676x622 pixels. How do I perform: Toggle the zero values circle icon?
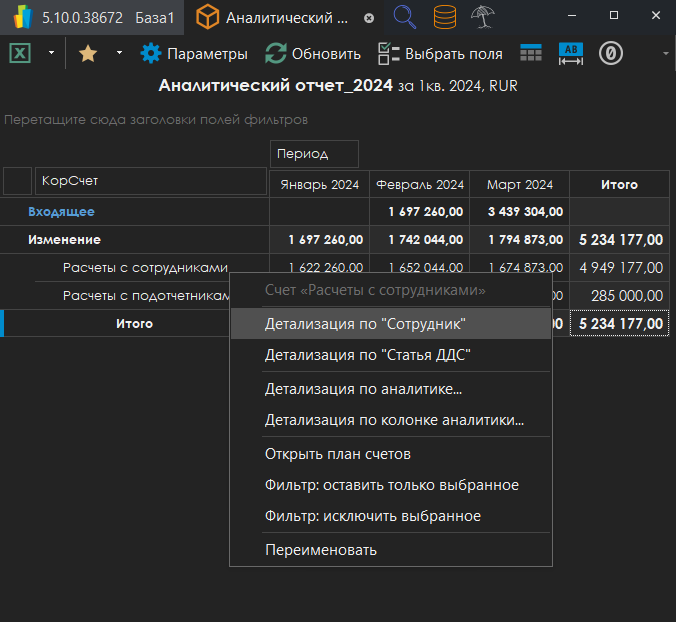611,54
